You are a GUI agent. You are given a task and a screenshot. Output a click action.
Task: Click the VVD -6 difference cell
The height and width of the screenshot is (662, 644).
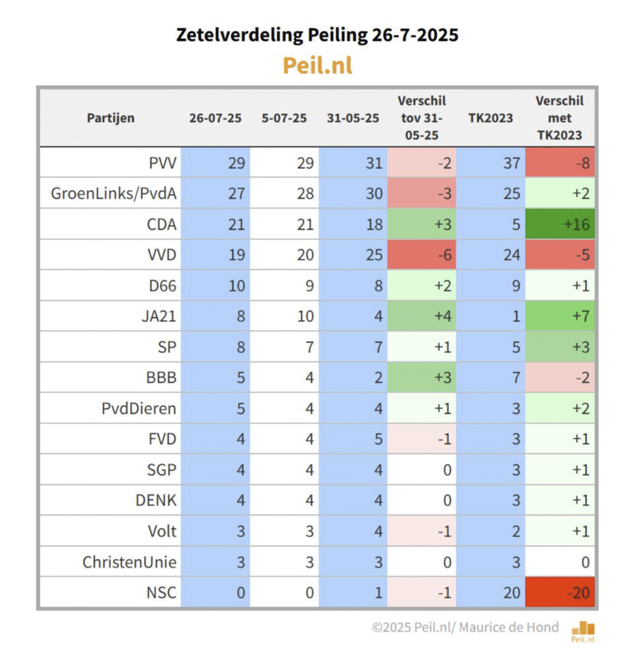coord(422,255)
